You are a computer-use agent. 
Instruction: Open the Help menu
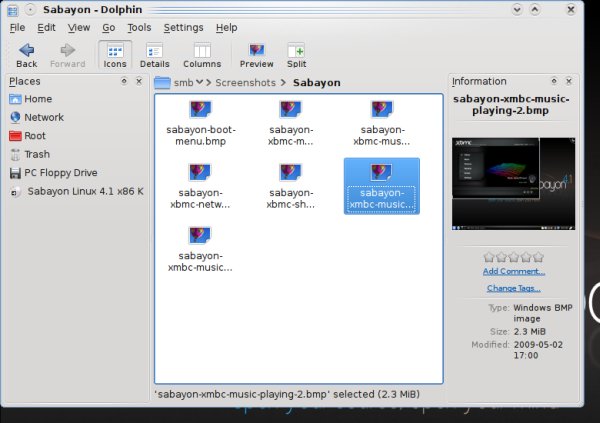(x=227, y=28)
